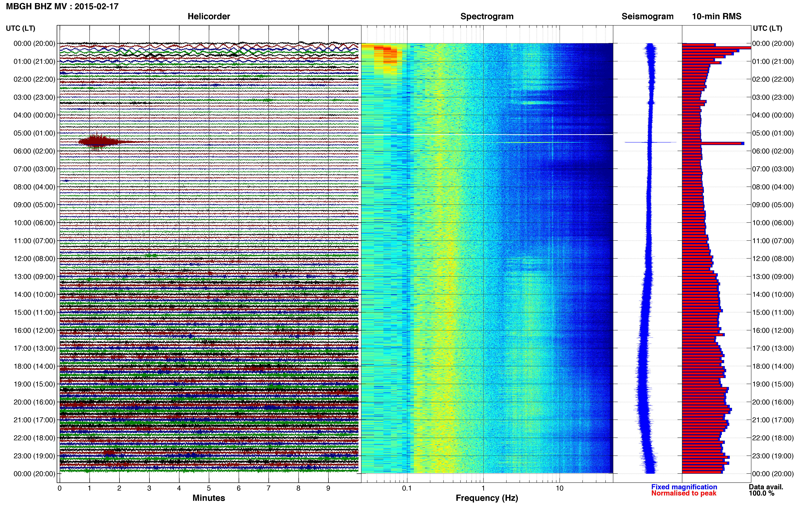This screenshot has height=508, width=812.
Task: Click the '10-min RMS' panel heading
Action: (717, 16)
